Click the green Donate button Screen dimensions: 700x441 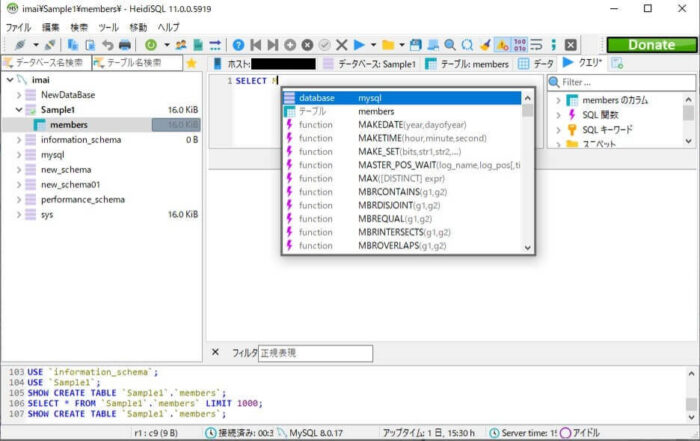(651, 45)
